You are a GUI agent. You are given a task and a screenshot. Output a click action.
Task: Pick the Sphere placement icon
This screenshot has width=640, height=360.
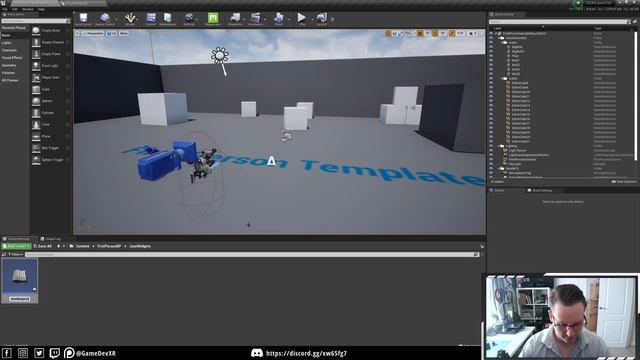36,101
